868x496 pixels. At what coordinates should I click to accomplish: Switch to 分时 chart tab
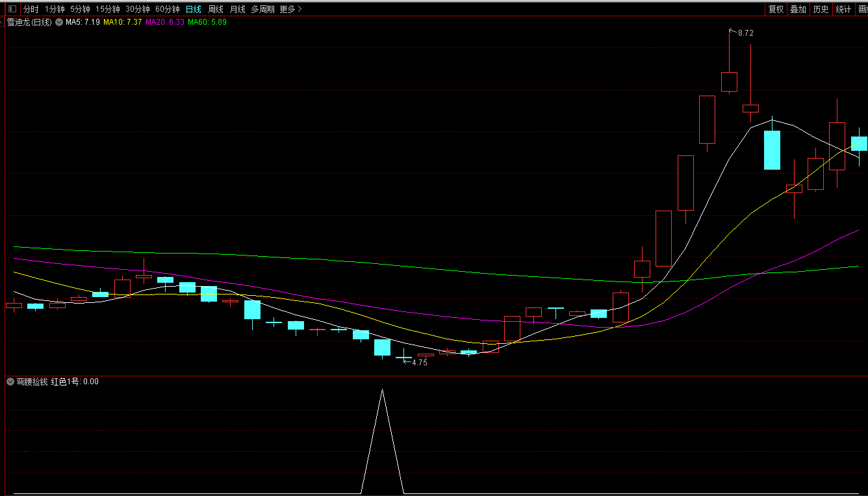31,9
